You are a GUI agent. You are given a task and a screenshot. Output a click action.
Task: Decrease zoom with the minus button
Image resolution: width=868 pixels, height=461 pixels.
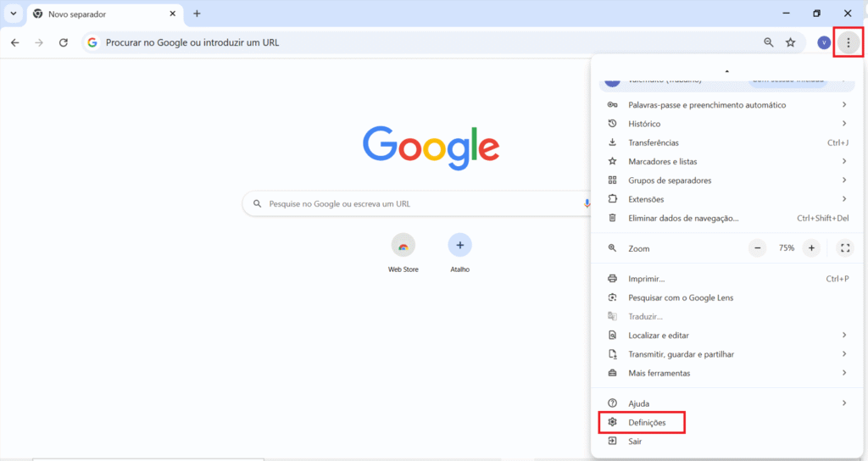[x=757, y=248]
